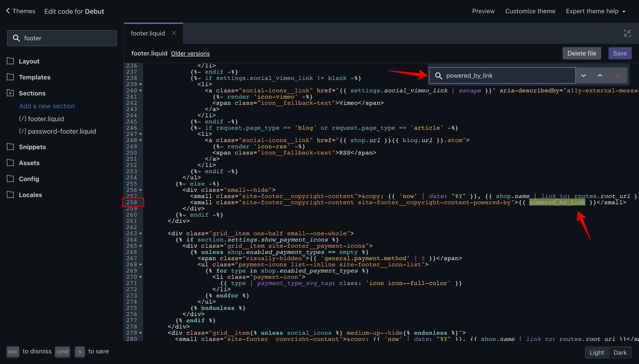
Task: Save the footer.liquid file
Action: 620,53
